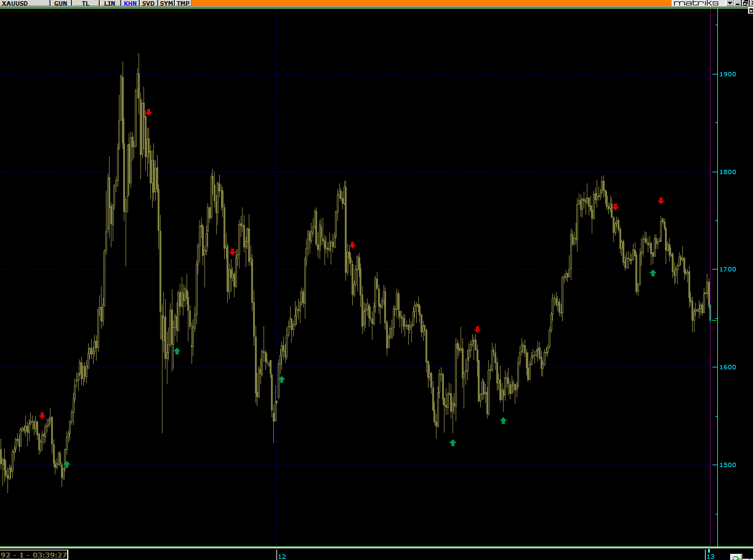This screenshot has width=753, height=560.
Task: Toggle the KHN button
Action: (130, 3)
